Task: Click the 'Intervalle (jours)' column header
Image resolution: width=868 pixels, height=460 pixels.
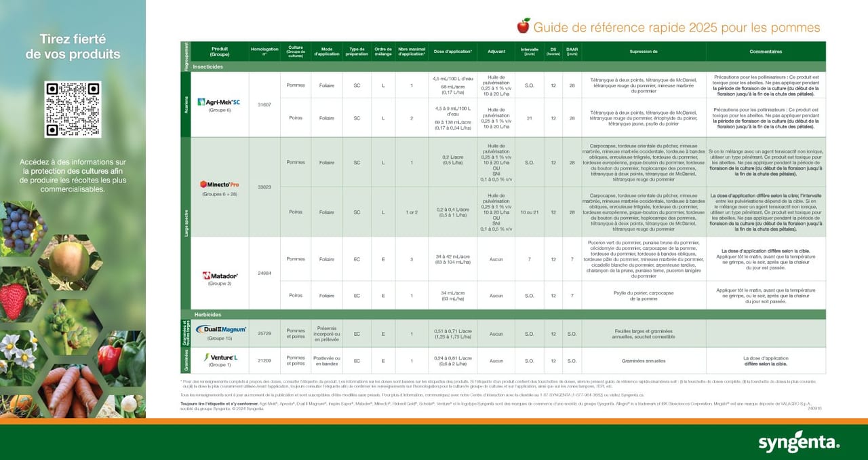Action: (530, 52)
